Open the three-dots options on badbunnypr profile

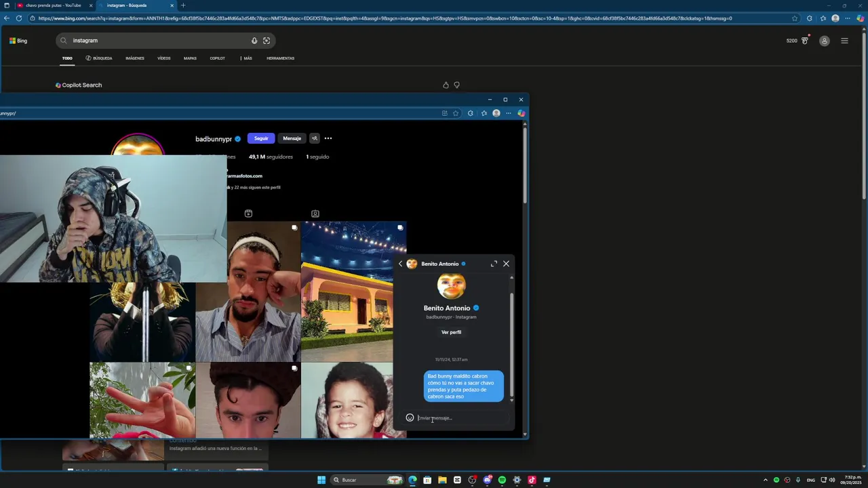pos(328,138)
